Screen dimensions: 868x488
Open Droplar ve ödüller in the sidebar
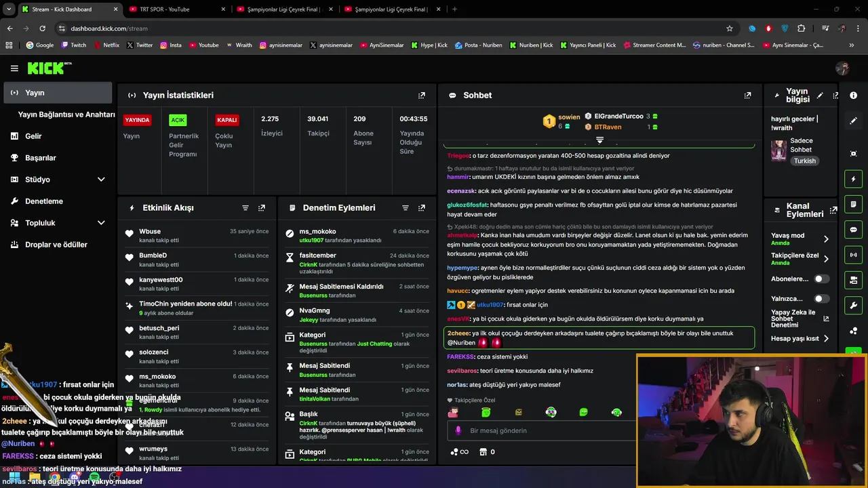point(58,245)
